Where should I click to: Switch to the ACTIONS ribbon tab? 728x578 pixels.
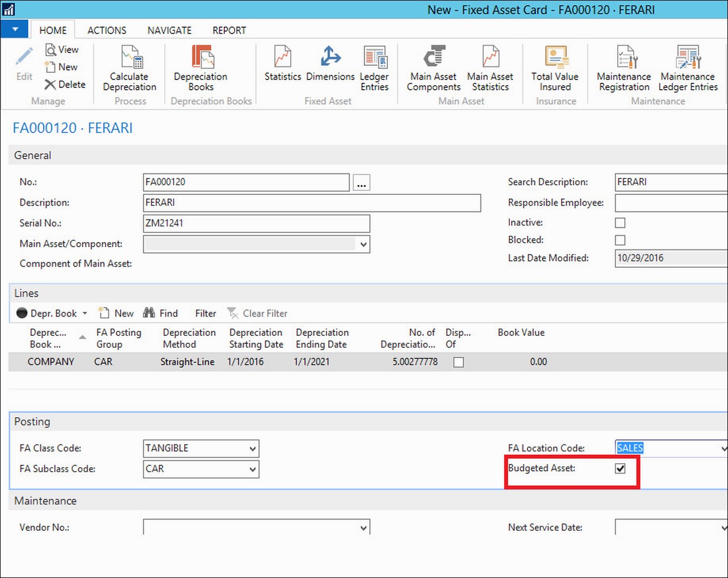click(x=107, y=30)
